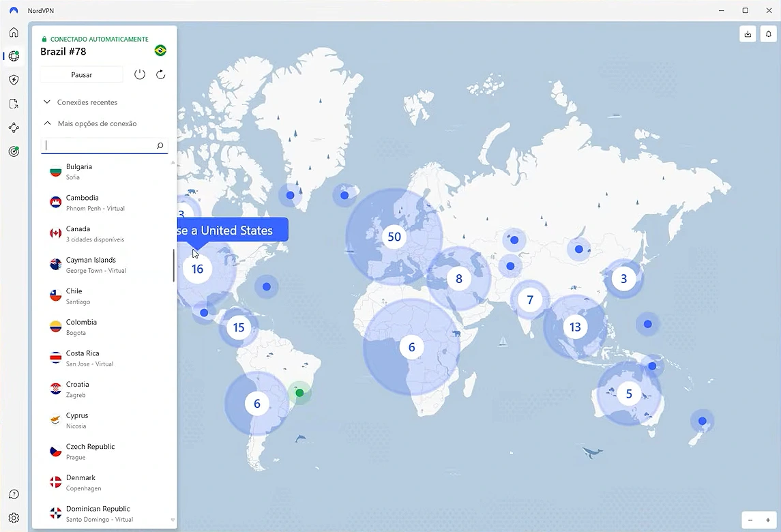Zoom out map with minus button
The width and height of the screenshot is (781, 532).
[750, 520]
